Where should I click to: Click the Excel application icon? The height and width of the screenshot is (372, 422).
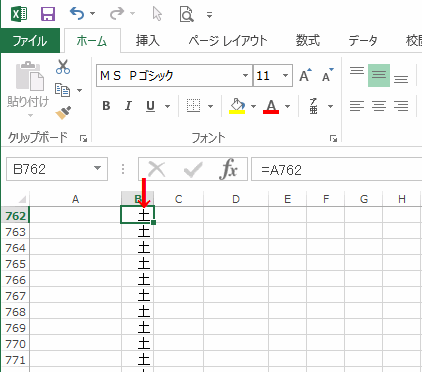[19, 14]
